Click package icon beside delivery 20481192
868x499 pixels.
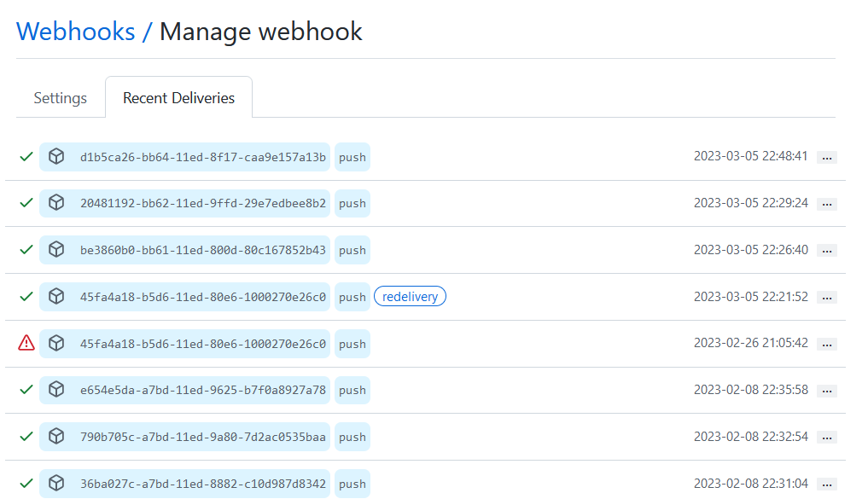[56, 203]
